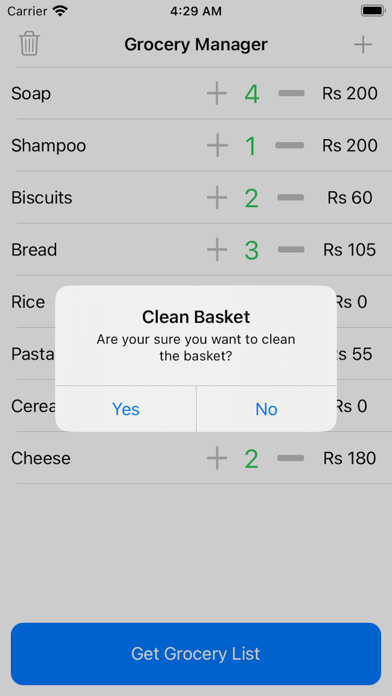This screenshot has width=392, height=696.
Task: Decrease Bread quantity with minus icon
Action: tap(291, 249)
